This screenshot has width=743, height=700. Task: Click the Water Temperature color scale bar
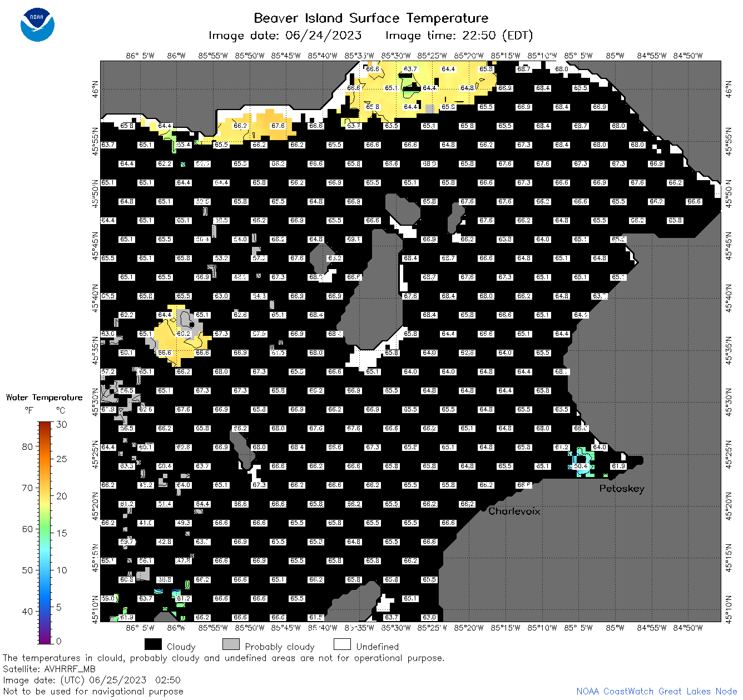45,533
